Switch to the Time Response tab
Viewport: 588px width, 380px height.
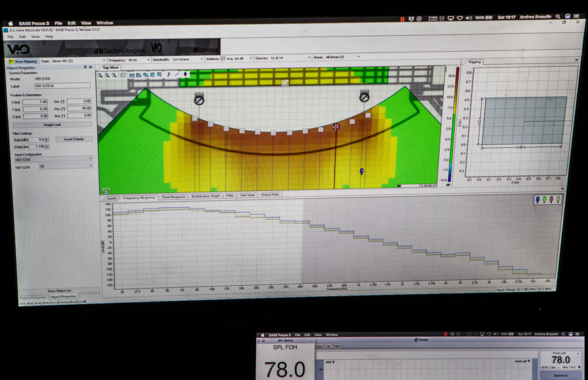(173, 197)
